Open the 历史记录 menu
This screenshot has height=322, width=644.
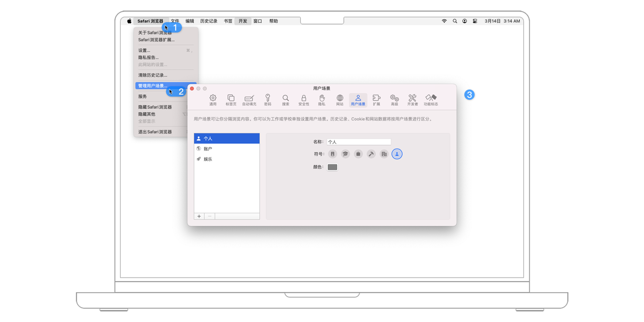[209, 21]
